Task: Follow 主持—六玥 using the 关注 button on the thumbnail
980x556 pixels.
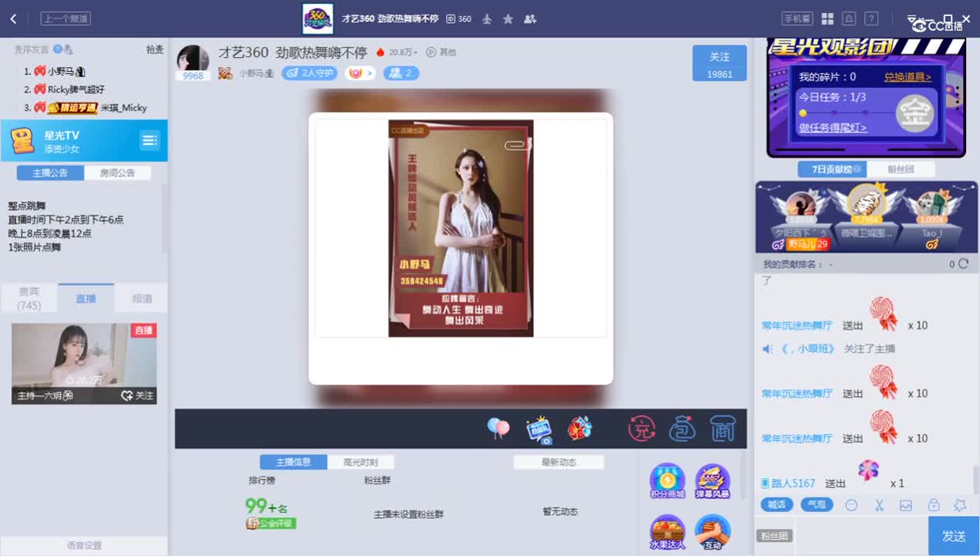Action: [138, 395]
